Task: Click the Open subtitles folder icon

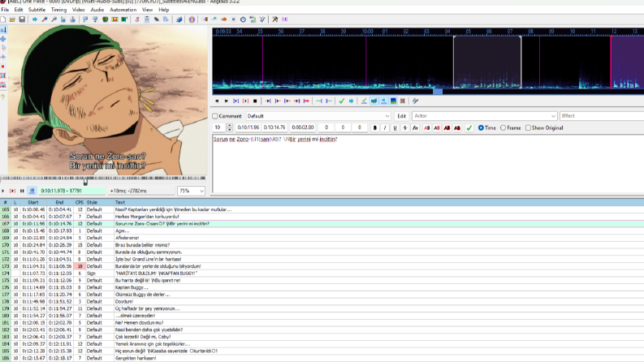Action: point(12,19)
